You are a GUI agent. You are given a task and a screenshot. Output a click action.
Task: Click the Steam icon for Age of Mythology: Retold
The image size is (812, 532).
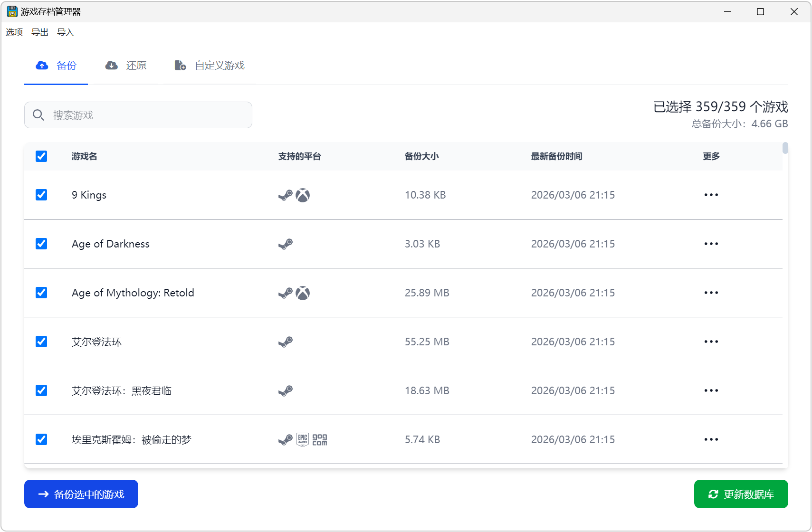(286, 293)
